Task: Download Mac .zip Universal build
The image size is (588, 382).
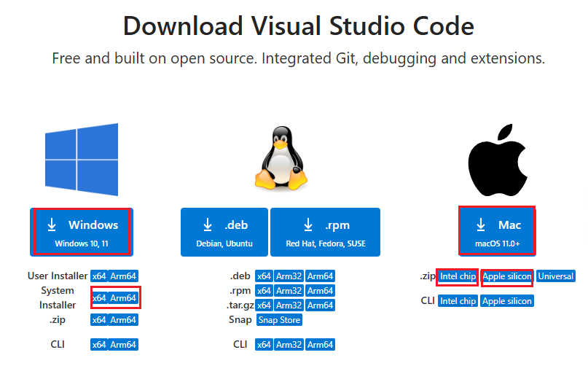Action: pos(556,276)
